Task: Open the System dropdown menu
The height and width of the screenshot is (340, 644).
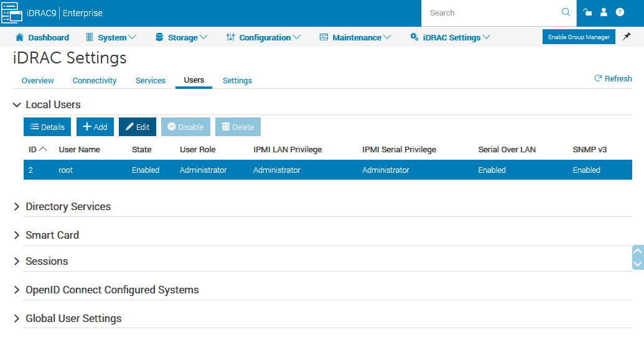Action: (111, 37)
